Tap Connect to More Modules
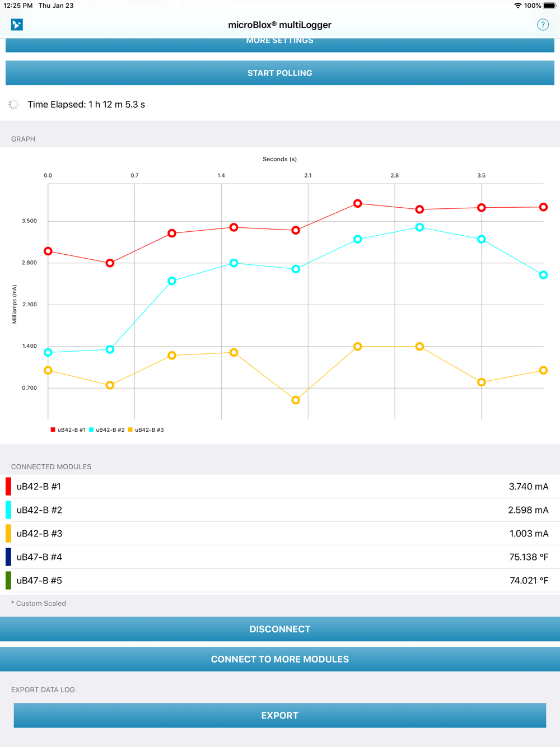Viewport: 560px width, 747px height. pyautogui.click(x=280, y=659)
